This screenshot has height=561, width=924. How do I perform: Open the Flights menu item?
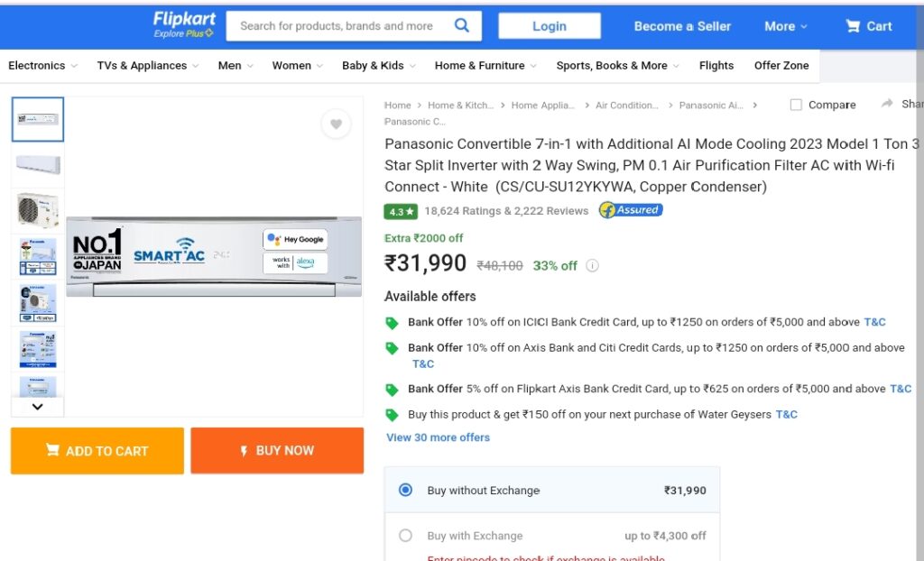click(x=716, y=66)
